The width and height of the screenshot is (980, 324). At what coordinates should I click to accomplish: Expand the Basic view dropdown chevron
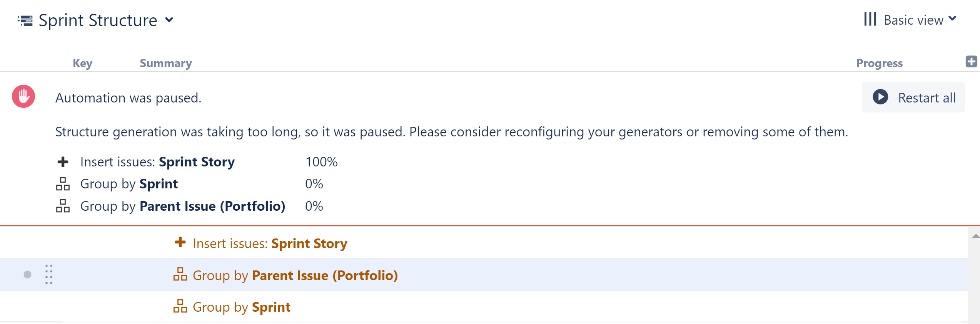coord(952,18)
